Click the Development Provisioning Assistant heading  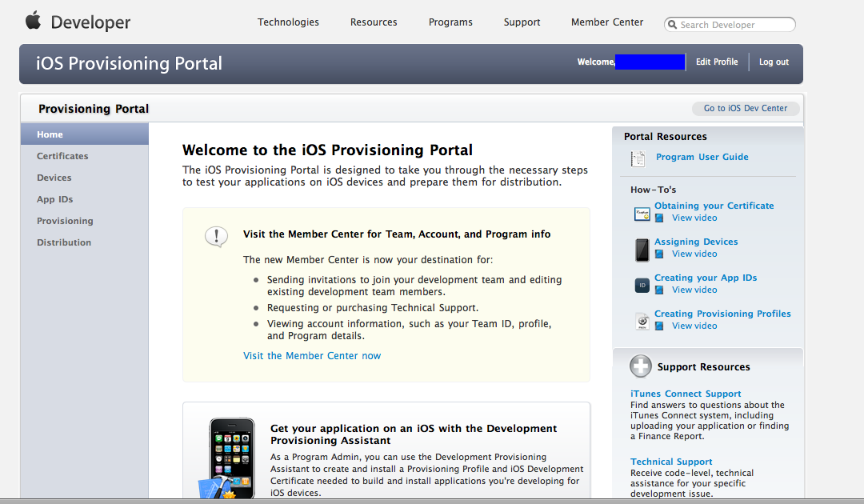click(x=414, y=434)
